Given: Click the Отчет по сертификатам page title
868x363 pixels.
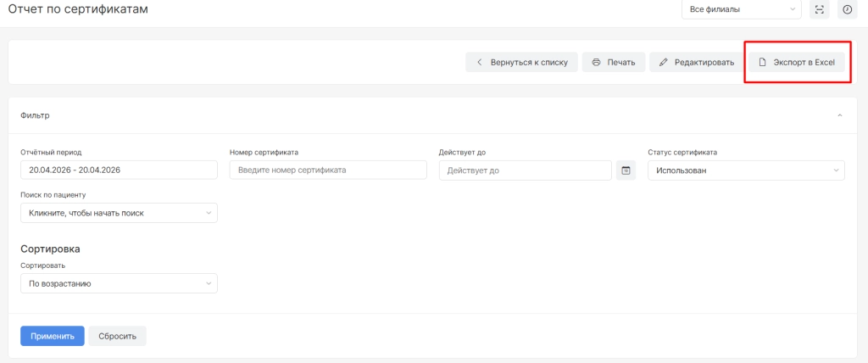Looking at the screenshot, I should click(77, 9).
